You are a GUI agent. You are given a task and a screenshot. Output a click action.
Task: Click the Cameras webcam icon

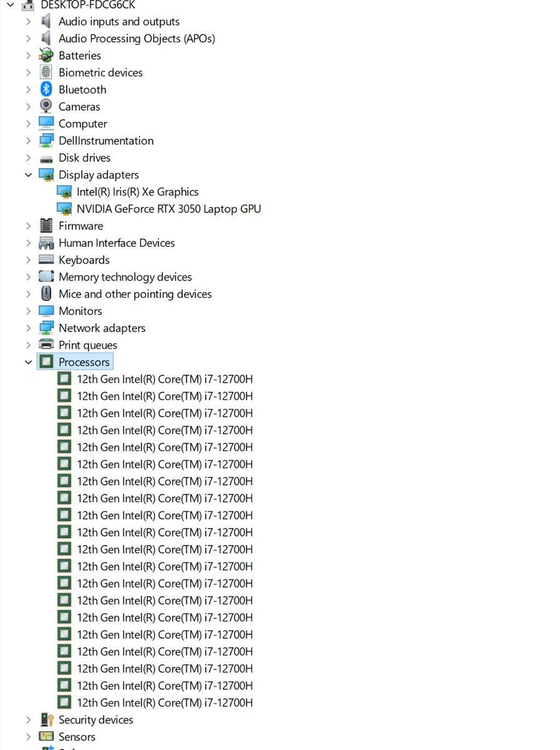[x=46, y=106]
